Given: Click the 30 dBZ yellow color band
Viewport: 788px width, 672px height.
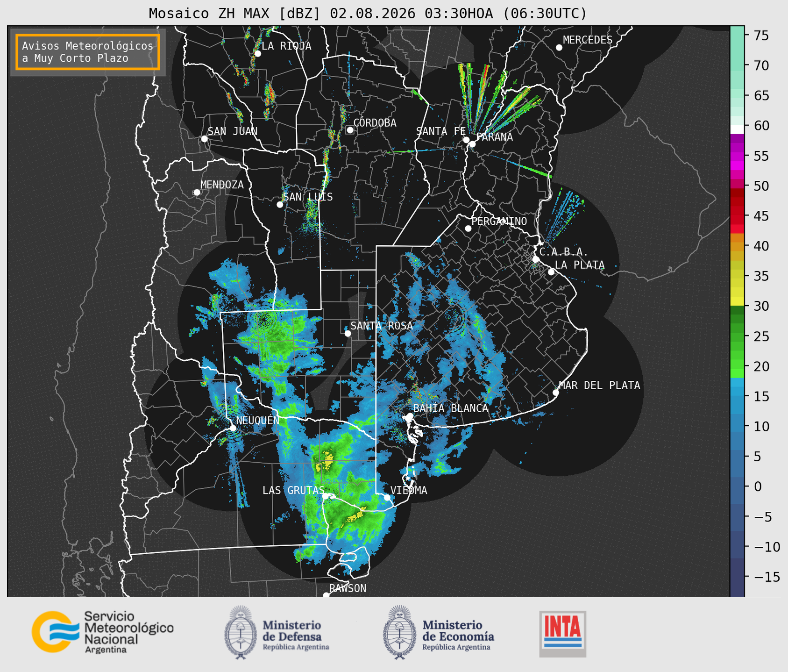Looking at the screenshot, I should click(737, 302).
